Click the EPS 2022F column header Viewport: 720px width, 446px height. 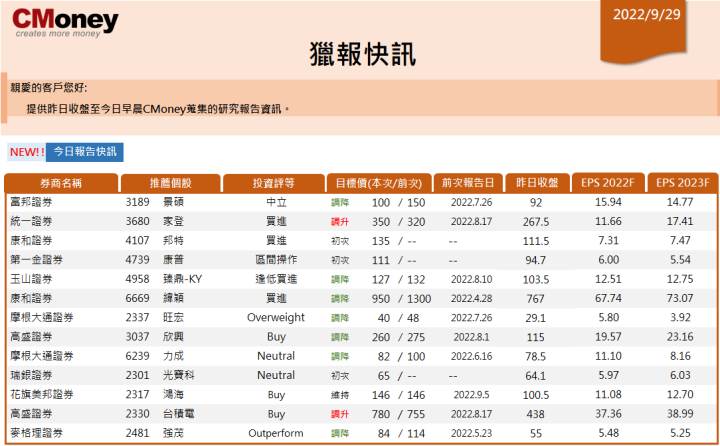[608, 183]
